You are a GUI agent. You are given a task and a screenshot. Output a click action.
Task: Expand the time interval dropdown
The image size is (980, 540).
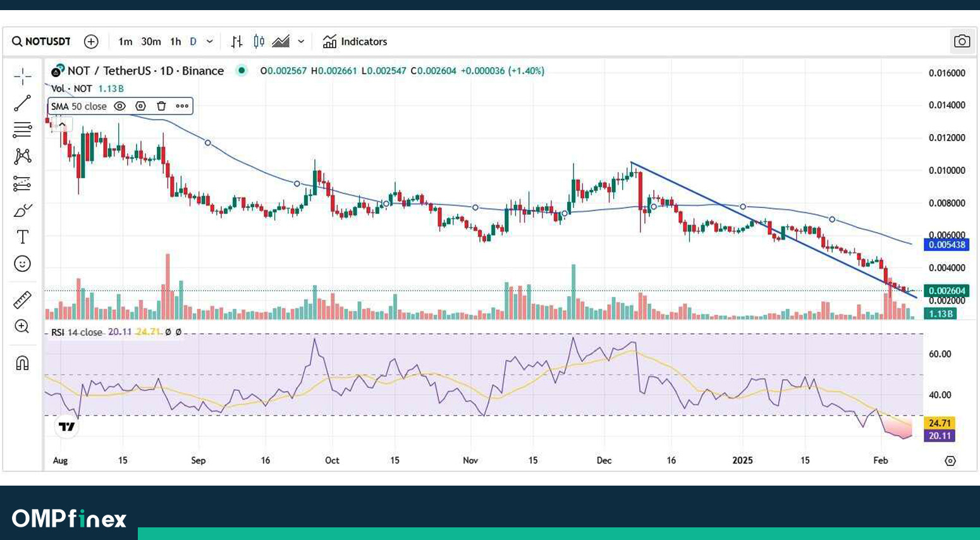(209, 42)
